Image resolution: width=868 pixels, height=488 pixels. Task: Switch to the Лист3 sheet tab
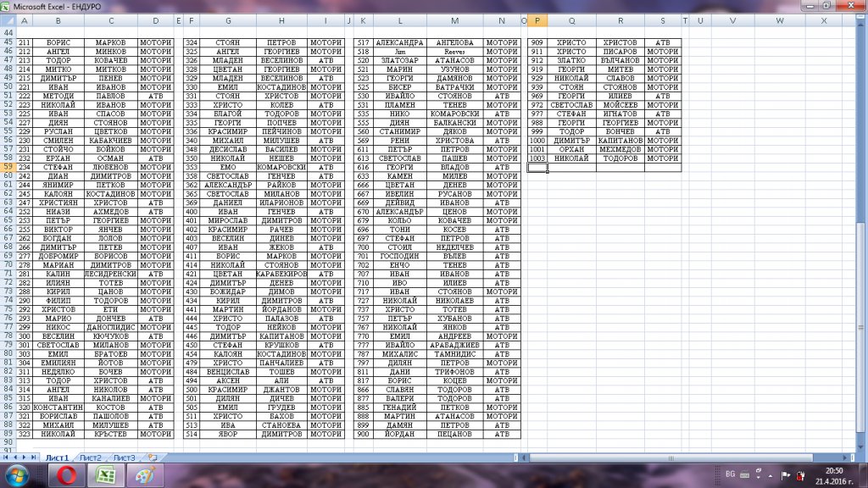point(124,457)
